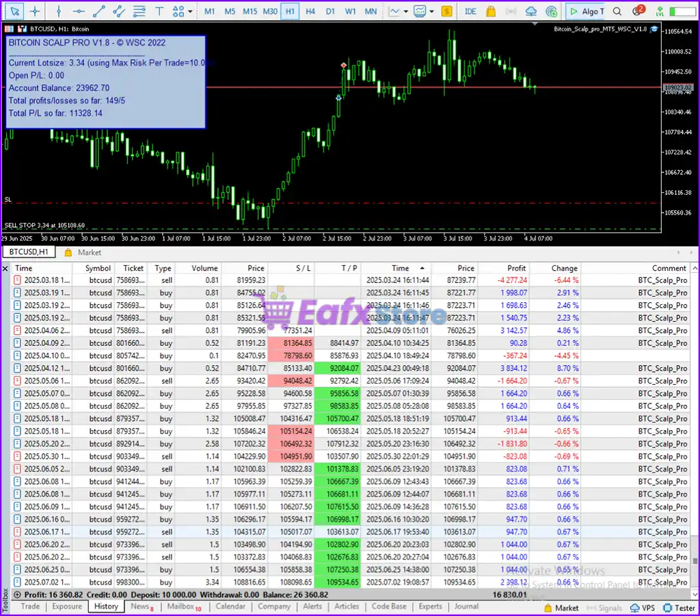Select the trendline drawing tool
The height and width of the screenshot is (616, 700).
[x=98, y=11]
